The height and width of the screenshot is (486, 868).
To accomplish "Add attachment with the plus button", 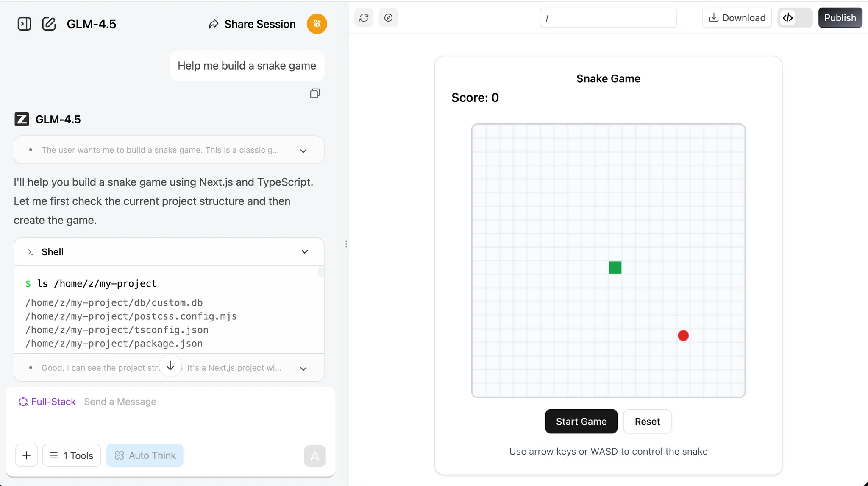I will click(26, 455).
